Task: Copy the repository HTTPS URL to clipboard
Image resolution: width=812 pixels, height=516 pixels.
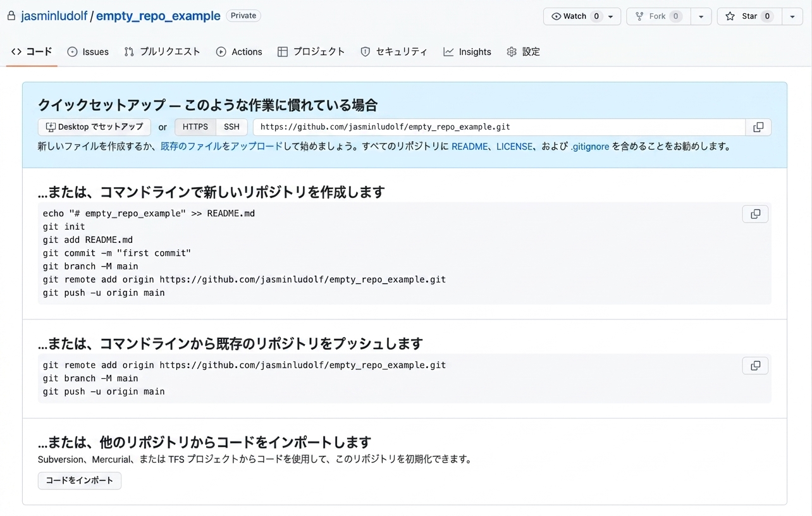Action: (x=758, y=127)
